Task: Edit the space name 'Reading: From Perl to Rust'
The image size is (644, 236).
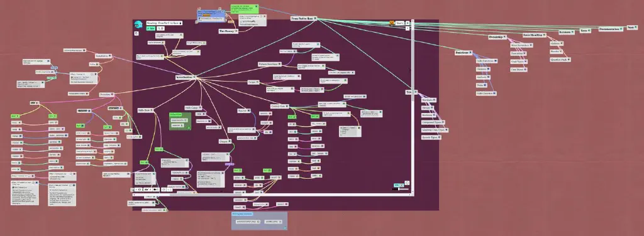Action: (164, 23)
